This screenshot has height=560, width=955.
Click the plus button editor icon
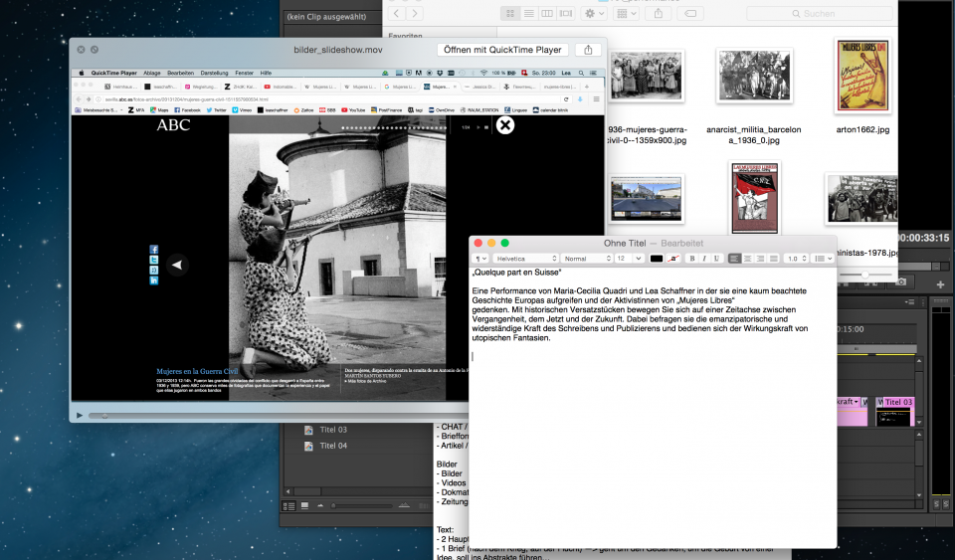coord(940,284)
